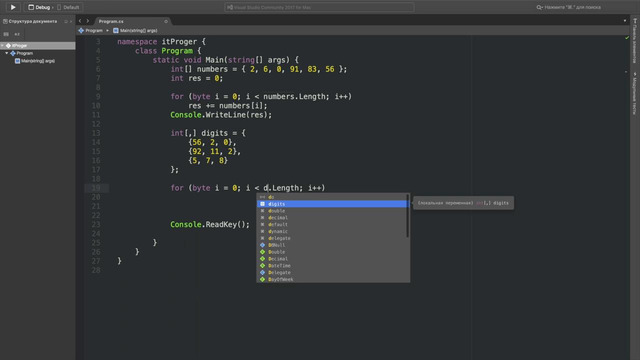Click the magnifier search icon
Viewport: 640px width, 360px height.
539,7
